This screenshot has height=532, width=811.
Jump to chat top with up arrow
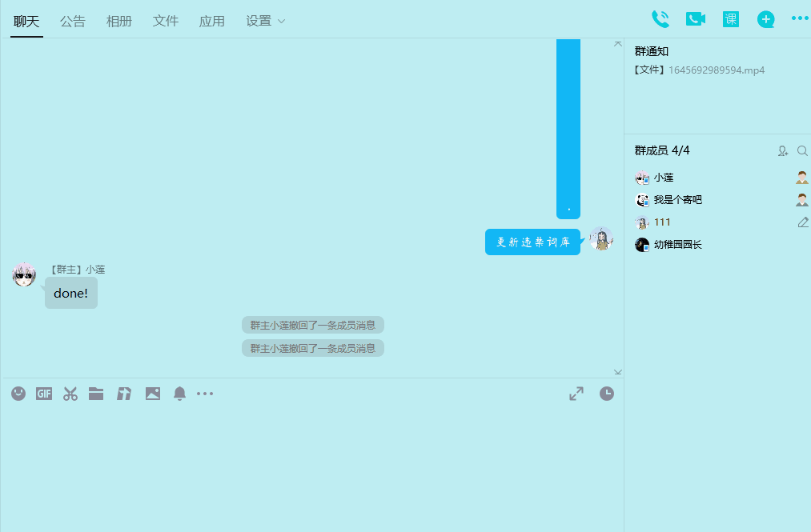[617, 44]
